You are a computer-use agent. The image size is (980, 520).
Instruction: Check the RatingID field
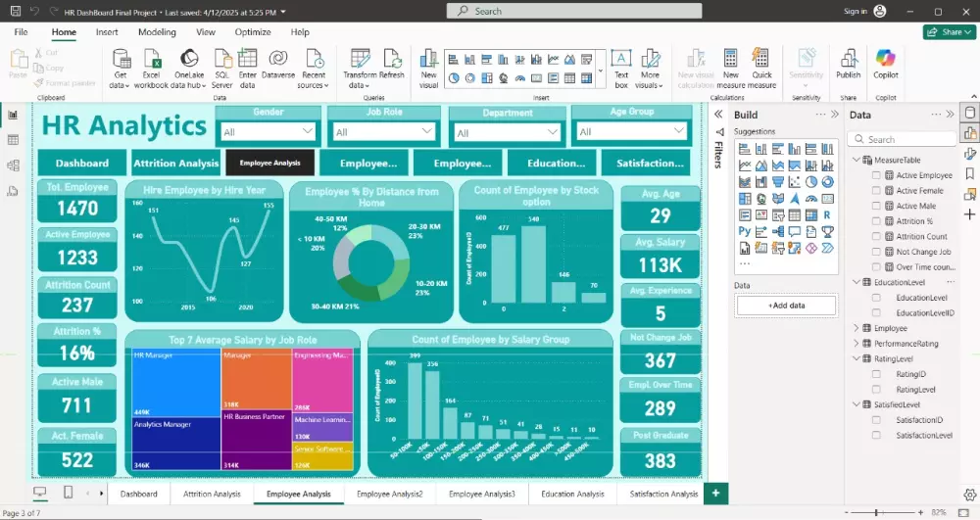click(876, 374)
